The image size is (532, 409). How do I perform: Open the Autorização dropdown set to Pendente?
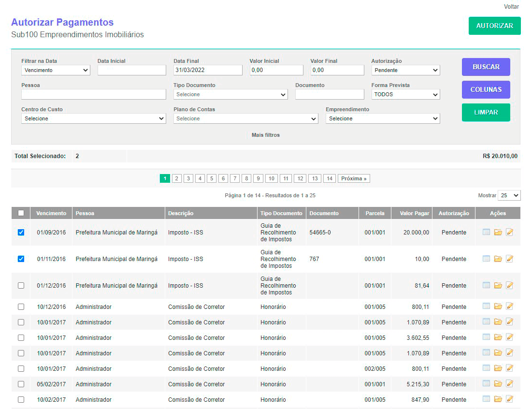(x=405, y=70)
